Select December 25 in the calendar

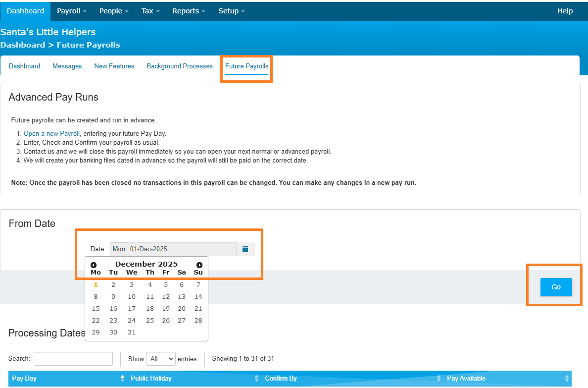(150, 321)
